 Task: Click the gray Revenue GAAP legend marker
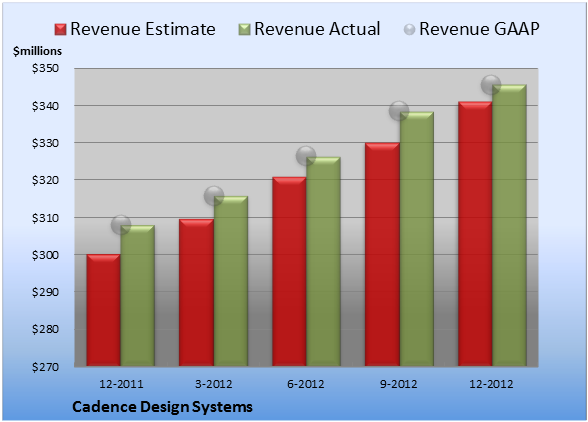pos(410,30)
